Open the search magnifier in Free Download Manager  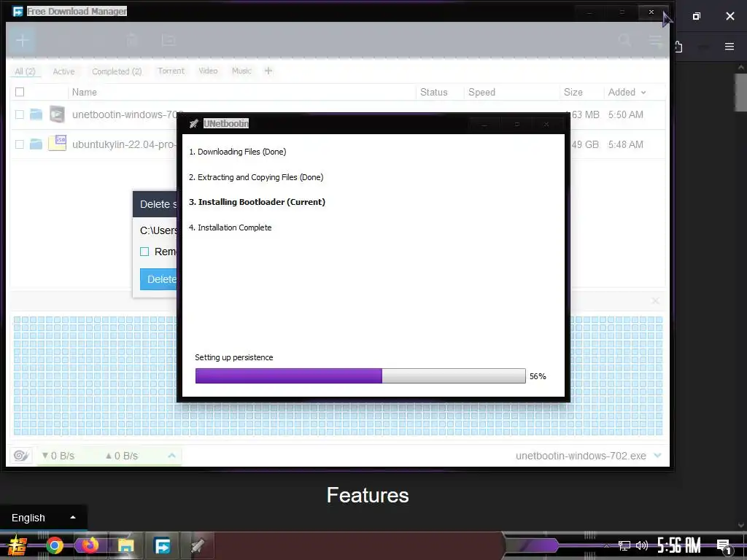pyautogui.click(x=624, y=41)
